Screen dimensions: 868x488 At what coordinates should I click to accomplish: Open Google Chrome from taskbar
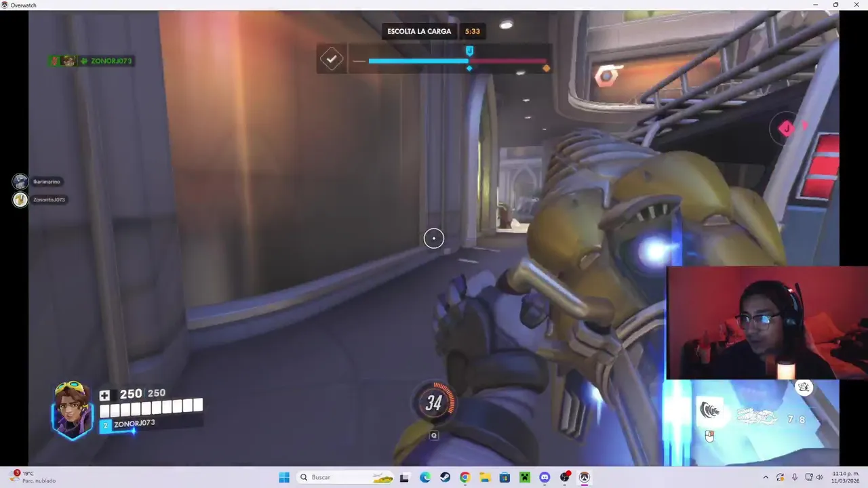pyautogui.click(x=465, y=477)
